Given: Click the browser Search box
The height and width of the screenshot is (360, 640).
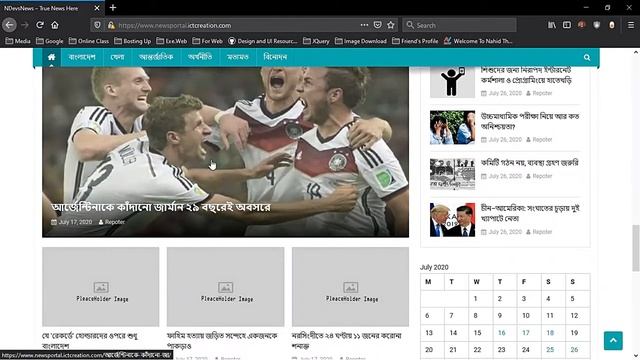Looking at the screenshot, I should [460, 25].
